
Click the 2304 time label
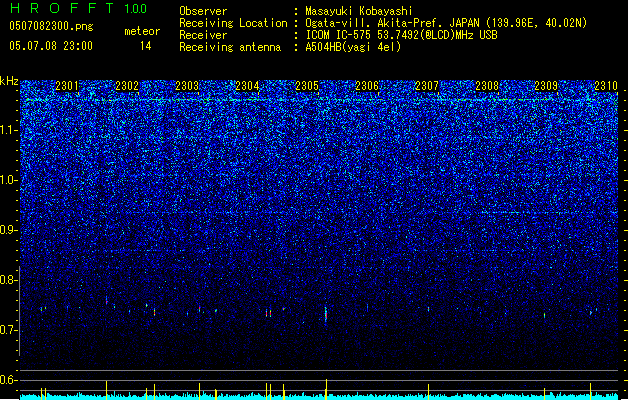pyautogui.click(x=247, y=86)
